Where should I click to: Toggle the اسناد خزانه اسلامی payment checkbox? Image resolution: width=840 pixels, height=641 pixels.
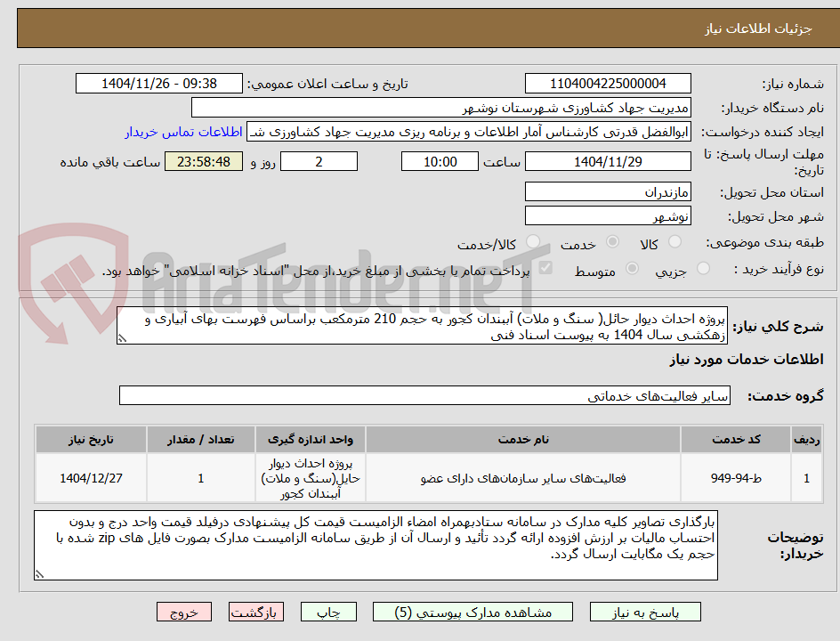[545, 267]
